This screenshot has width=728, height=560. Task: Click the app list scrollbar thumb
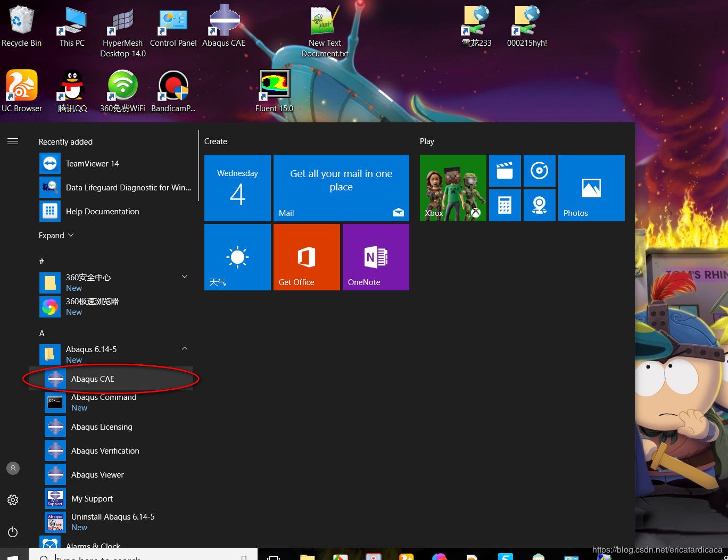198,166
